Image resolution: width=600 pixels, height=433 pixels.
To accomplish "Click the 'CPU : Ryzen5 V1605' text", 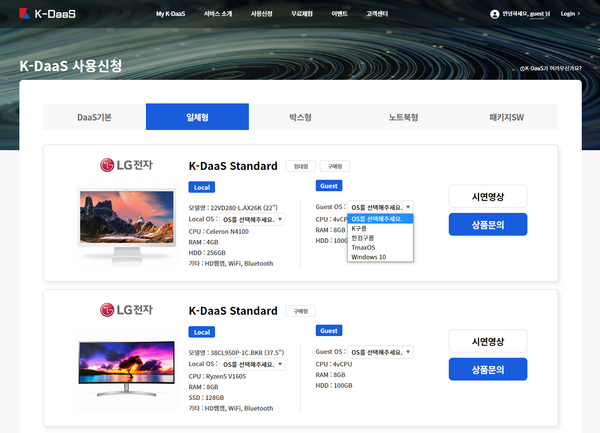I will (217, 376).
